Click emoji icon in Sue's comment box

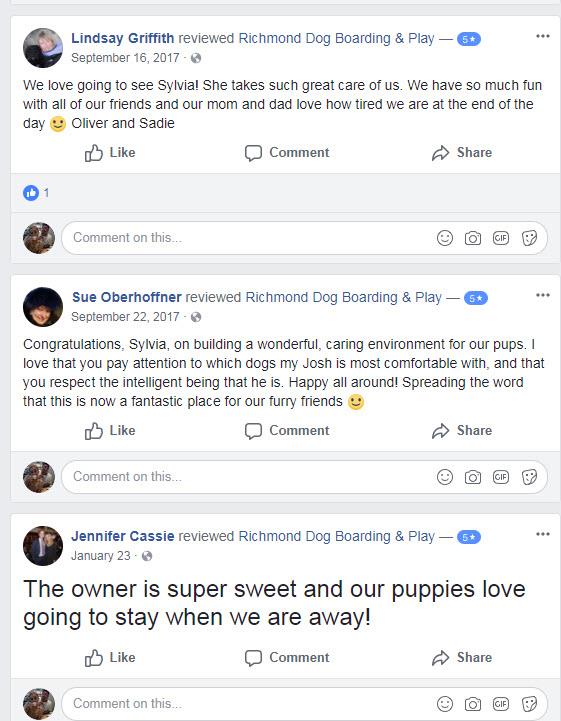point(445,477)
